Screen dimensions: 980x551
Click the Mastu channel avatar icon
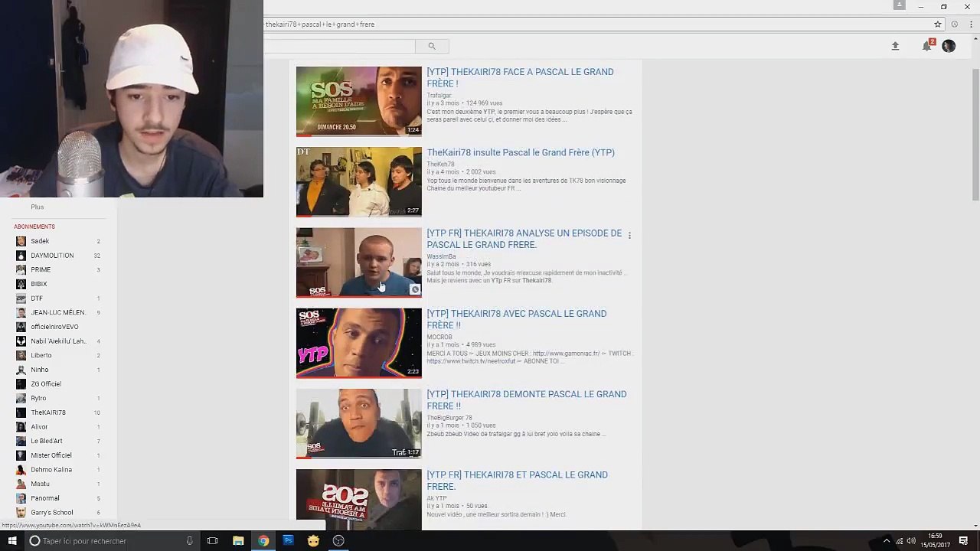click(x=21, y=484)
